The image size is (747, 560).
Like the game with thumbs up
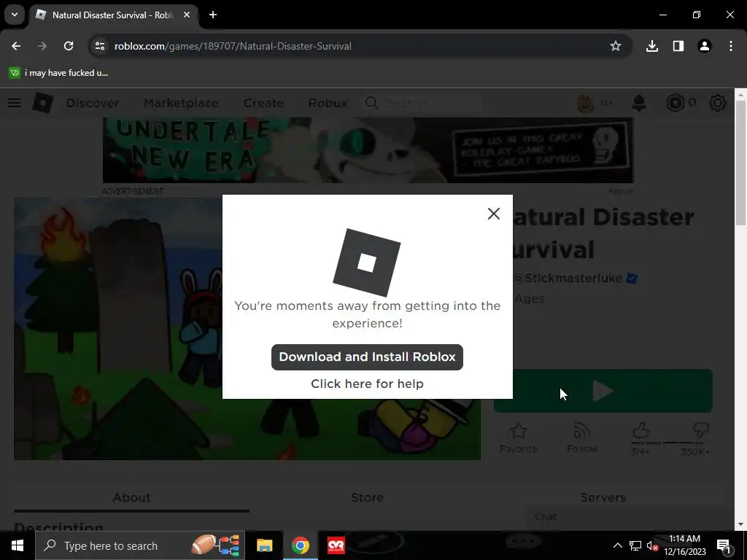[640, 432]
